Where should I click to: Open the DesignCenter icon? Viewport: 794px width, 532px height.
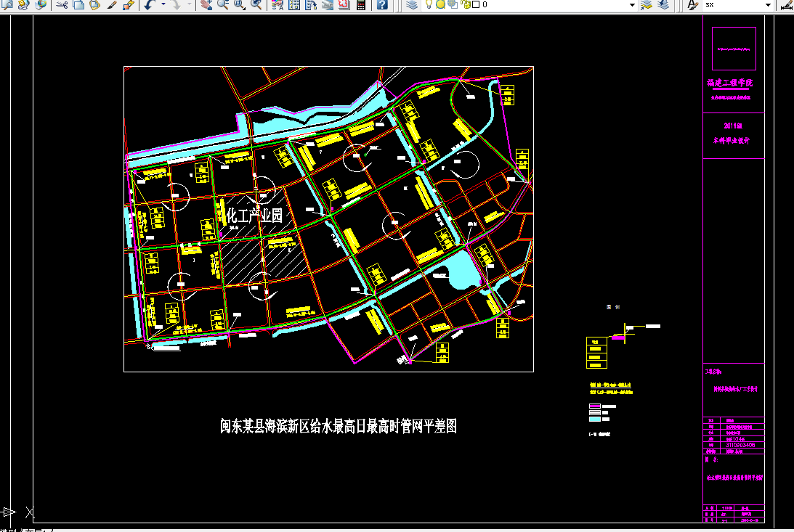tap(294, 4)
